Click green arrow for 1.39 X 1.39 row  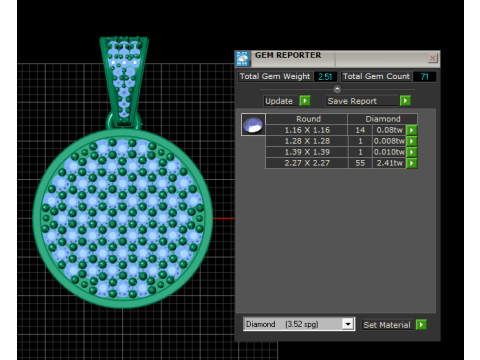[x=412, y=152]
